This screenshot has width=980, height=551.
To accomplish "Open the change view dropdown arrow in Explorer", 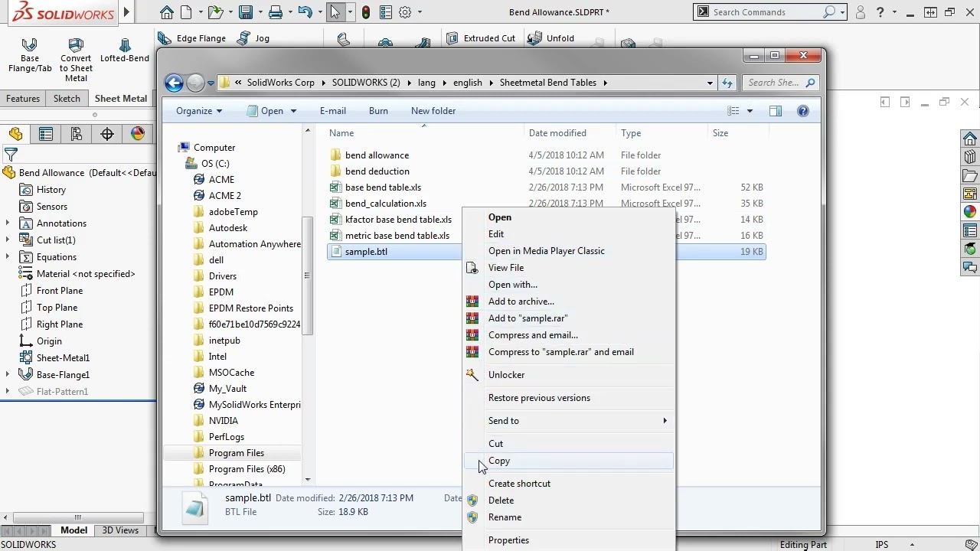I will tap(750, 111).
